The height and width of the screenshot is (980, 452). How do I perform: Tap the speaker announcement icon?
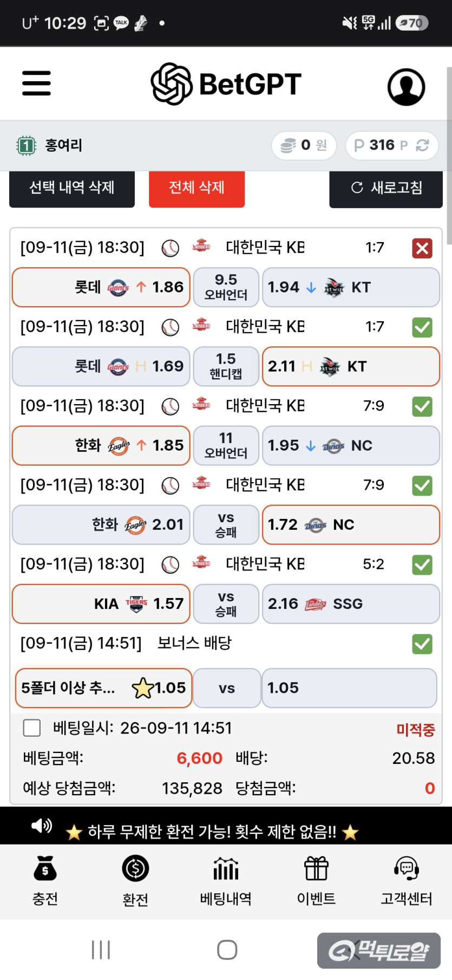[42, 826]
